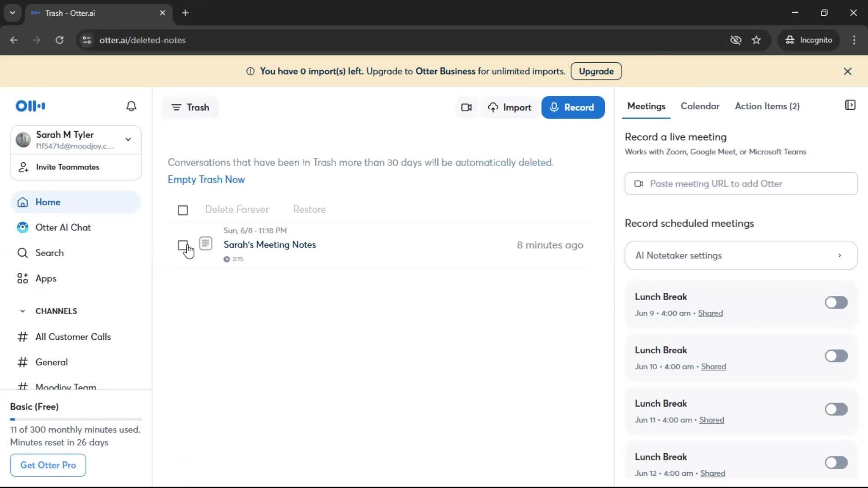868x488 pixels.
Task: Start recording with Record button
Action: pyautogui.click(x=573, y=108)
